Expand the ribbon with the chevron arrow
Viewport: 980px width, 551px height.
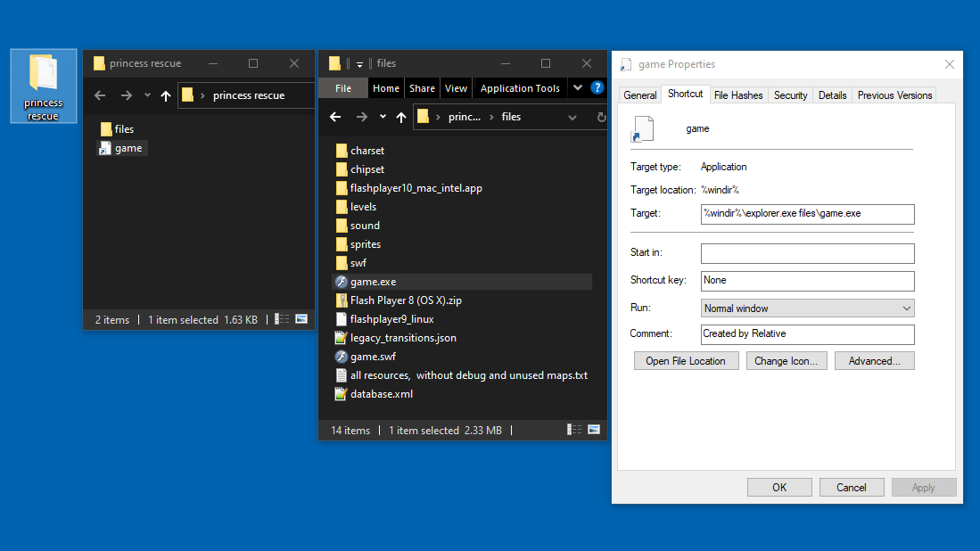pyautogui.click(x=578, y=87)
